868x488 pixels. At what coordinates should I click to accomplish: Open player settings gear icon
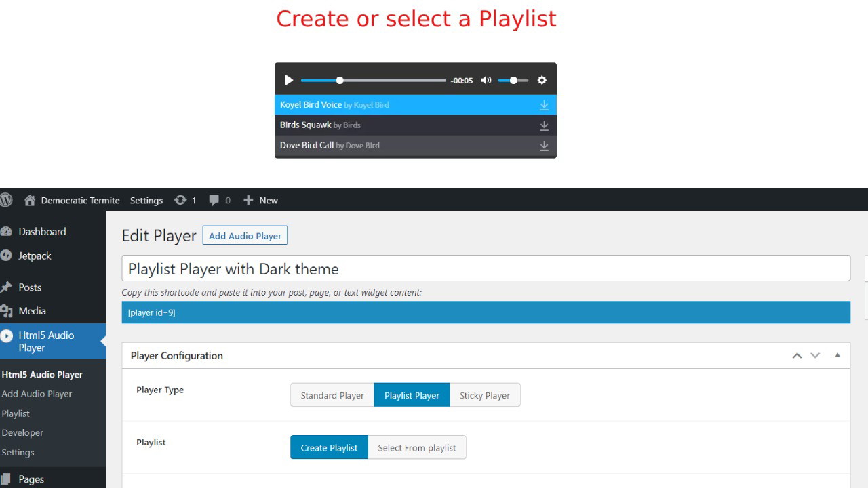coord(542,80)
